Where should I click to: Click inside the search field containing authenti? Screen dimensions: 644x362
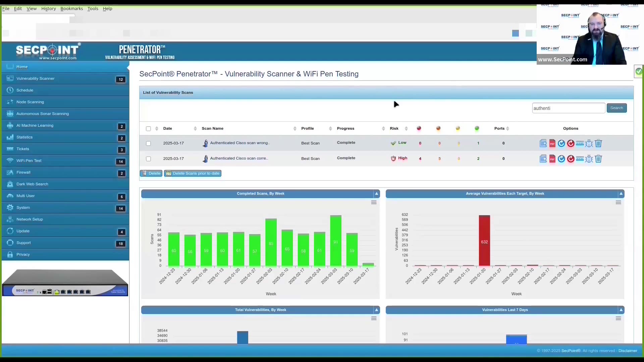pos(568,108)
